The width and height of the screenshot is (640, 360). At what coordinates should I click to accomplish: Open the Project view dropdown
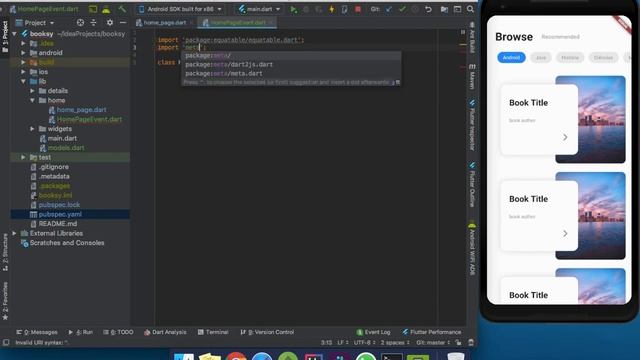click(35, 23)
